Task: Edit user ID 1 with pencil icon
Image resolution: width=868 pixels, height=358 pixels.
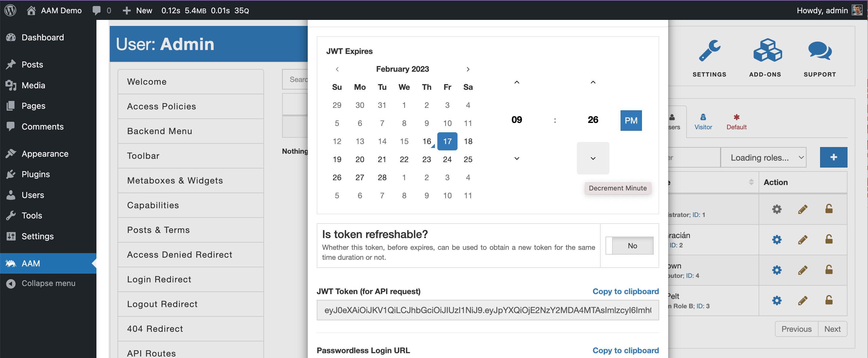Action: (x=803, y=209)
